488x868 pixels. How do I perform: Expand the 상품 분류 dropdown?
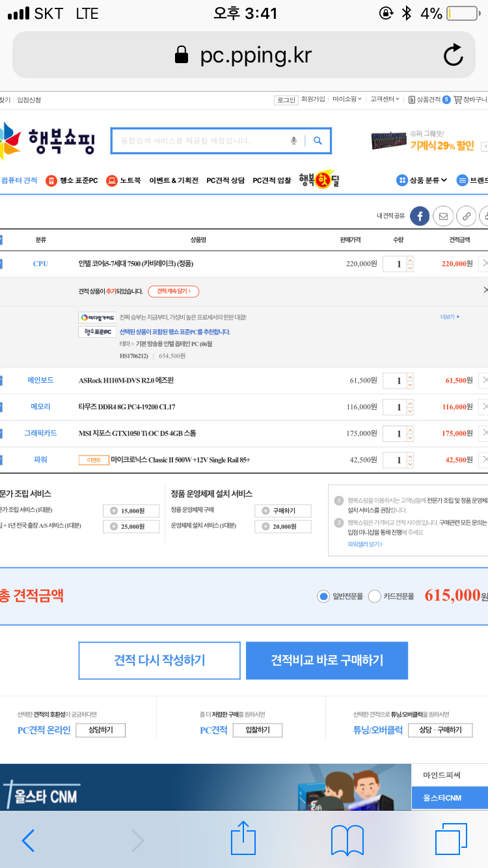(x=422, y=180)
